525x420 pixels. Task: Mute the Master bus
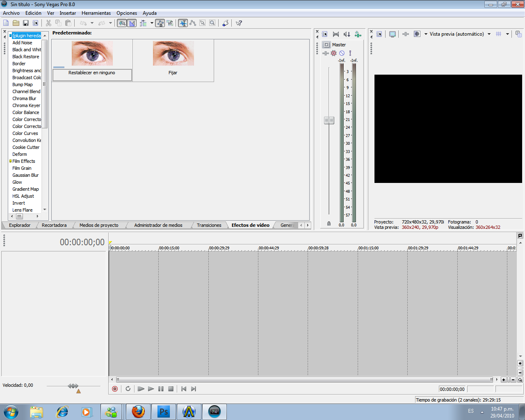342,53
